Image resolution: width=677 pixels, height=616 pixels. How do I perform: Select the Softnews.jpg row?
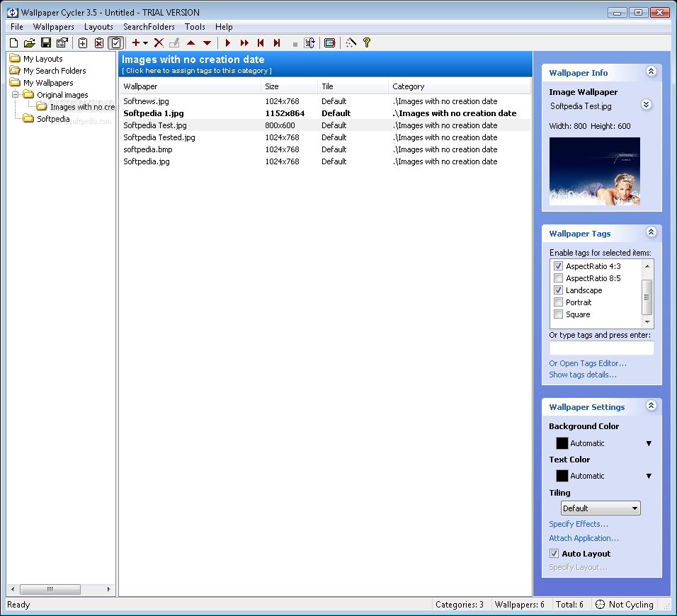coord(324,101)
